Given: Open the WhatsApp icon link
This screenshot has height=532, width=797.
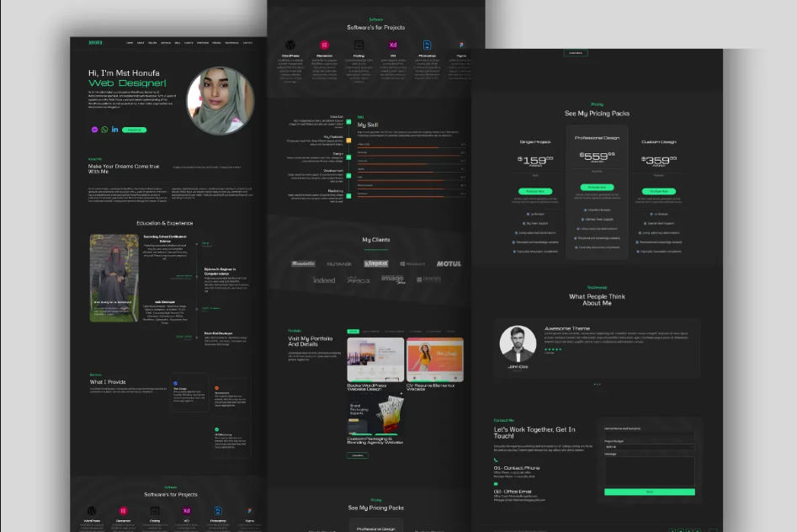Looking at the screenshot, I should pyautogui.click(x=105, y=130).
